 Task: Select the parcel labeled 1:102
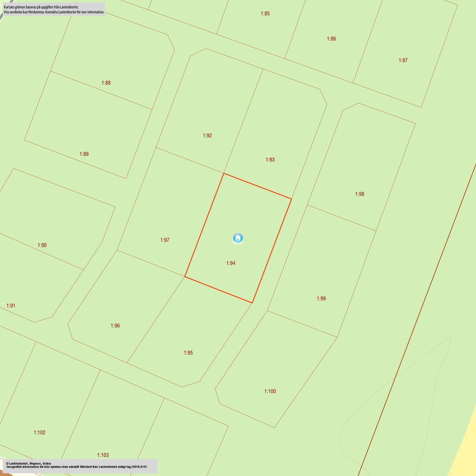click(40, 432)
